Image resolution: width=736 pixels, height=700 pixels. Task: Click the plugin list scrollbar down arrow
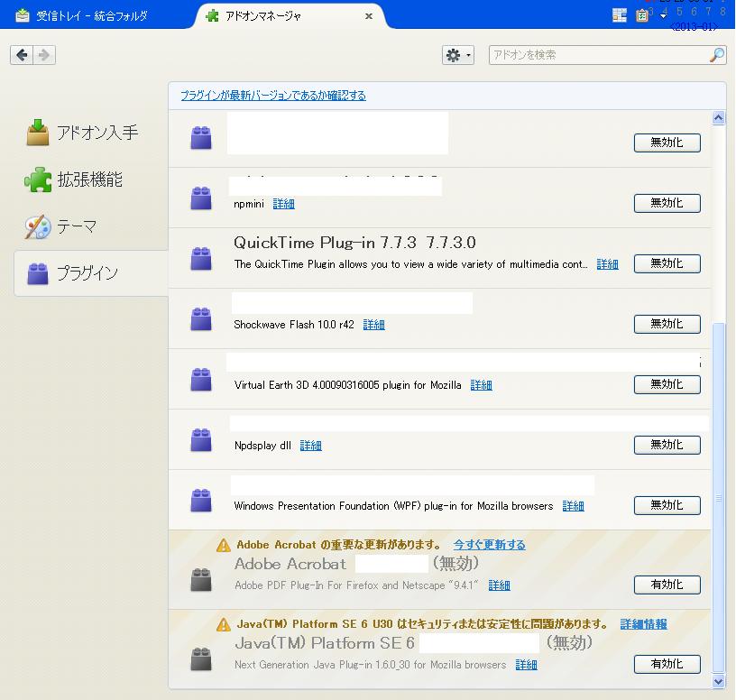(718, 681)
